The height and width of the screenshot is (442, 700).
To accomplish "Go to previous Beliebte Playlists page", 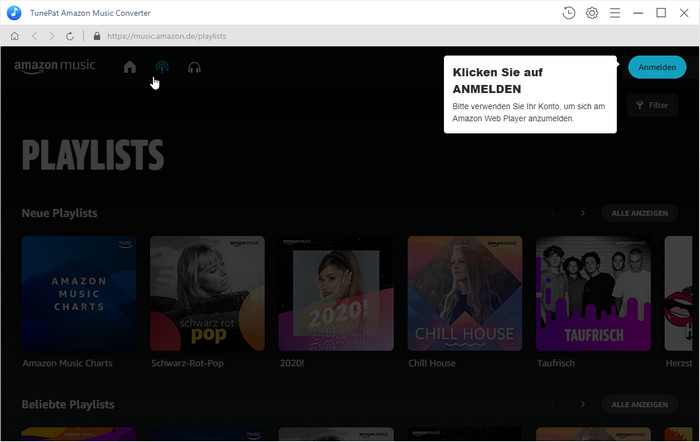I will pyautogui.click(x=553, y=404).
